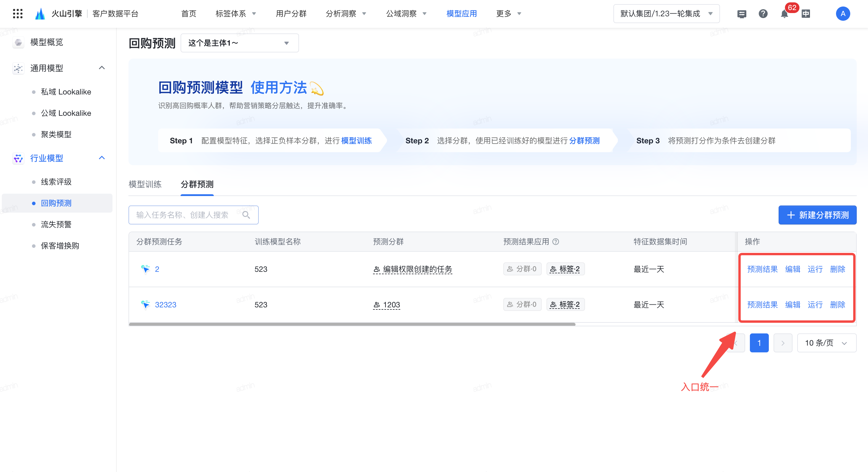Viewport: 868px width, 472px height.
Task: Open the 10 条/页 page size dropdown
Action: point(827,343)
